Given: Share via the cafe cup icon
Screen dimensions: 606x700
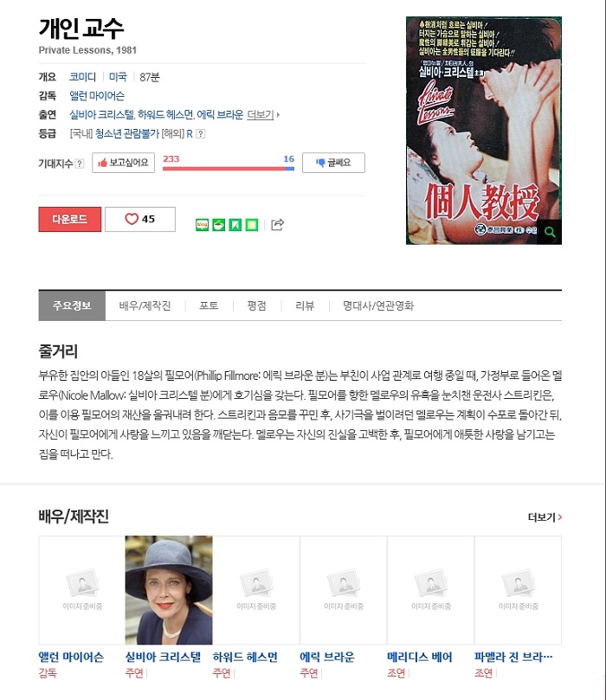Looking at the screenshot, I should (218, 225).
